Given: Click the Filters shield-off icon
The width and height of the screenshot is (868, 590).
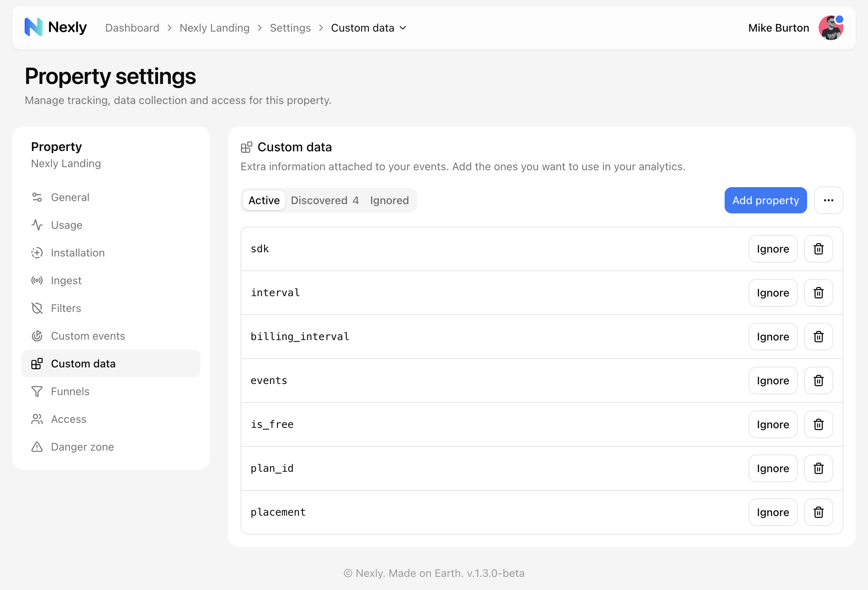Looking at the screenshot, I should click(x=37, y=308).
